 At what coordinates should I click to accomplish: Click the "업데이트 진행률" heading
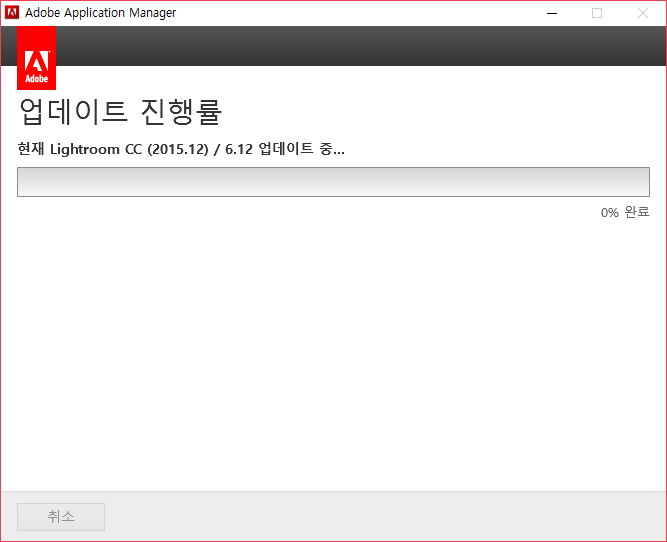(120, 112)
